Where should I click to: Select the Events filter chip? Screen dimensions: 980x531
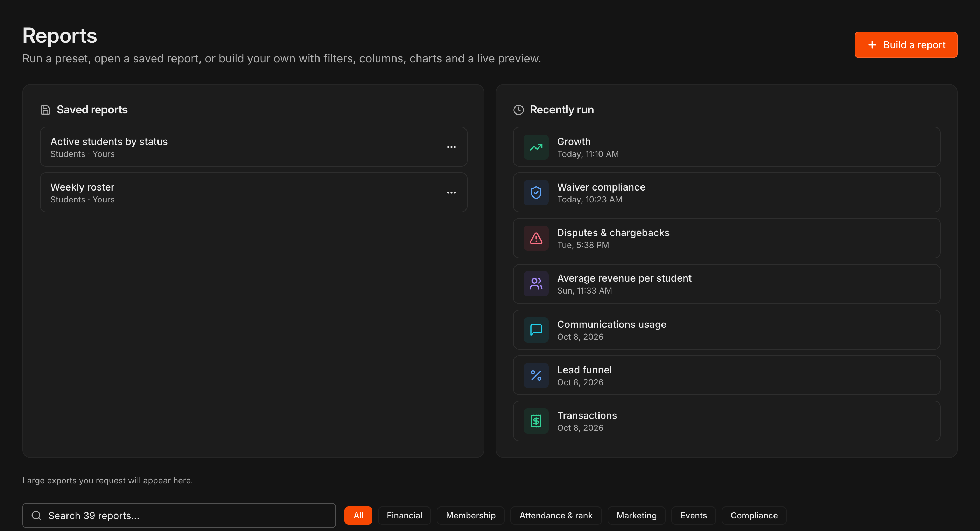coord(693,515)
